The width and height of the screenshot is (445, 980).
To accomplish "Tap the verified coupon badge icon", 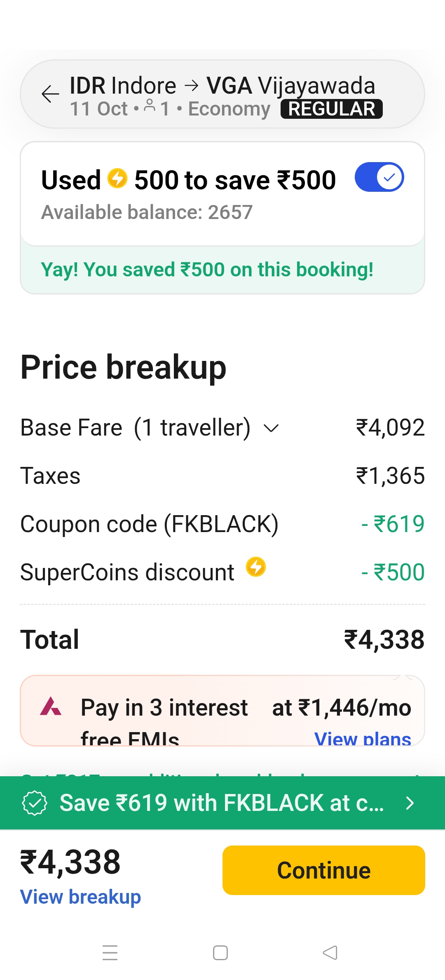I will click(35, 803).
